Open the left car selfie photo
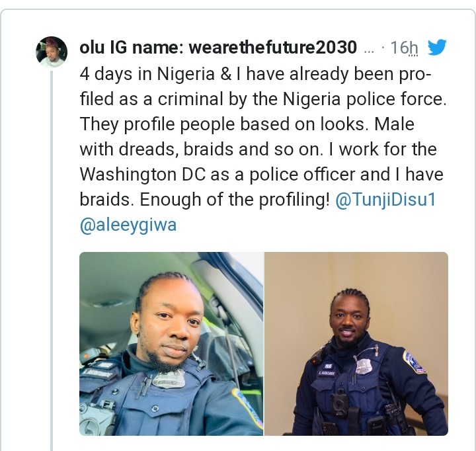The height and width of the screenshot is (451, 476). pos(171,343)
